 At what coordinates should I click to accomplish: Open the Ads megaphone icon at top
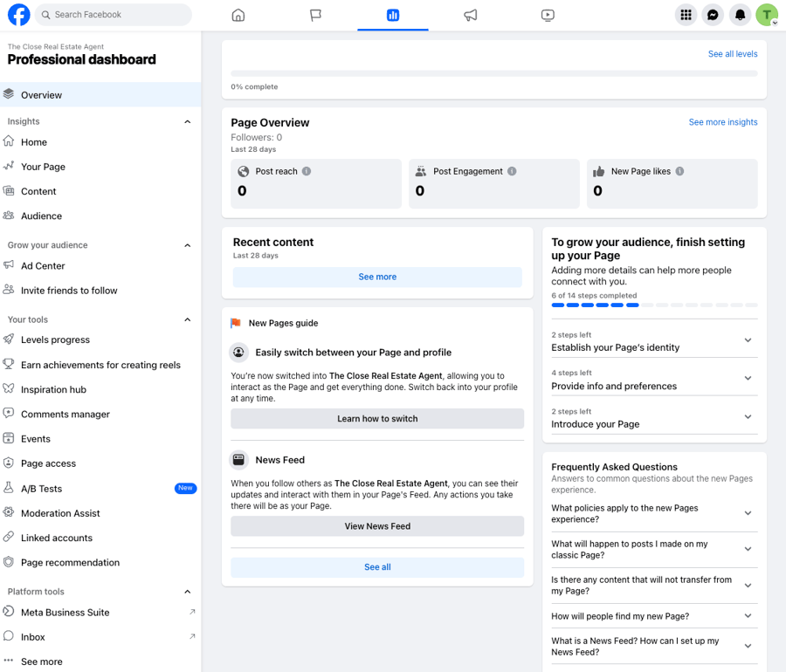click(x=470, y=15)
